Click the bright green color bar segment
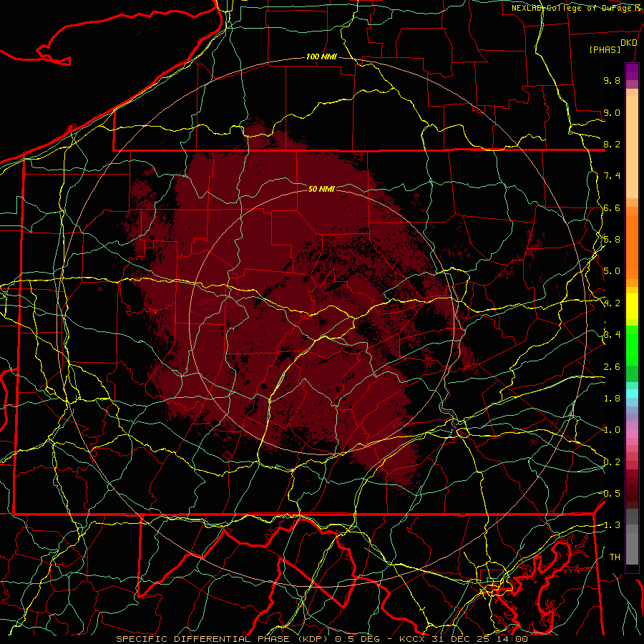This screenshot has width=644, height=644. tap(632, 346)
